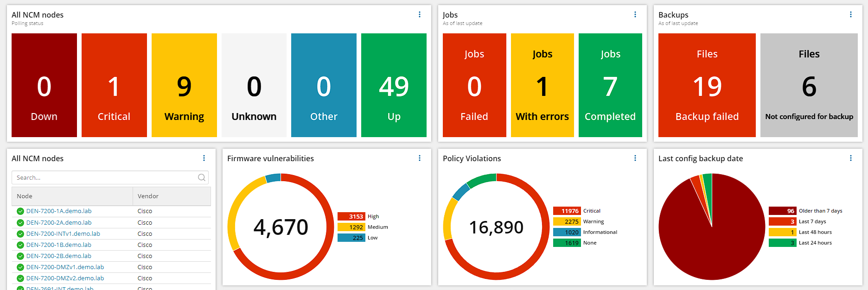Viewport: 868px width, 290px height.
Task: Click the Warning nodes yellow tile
Action: tap(184, 85)
